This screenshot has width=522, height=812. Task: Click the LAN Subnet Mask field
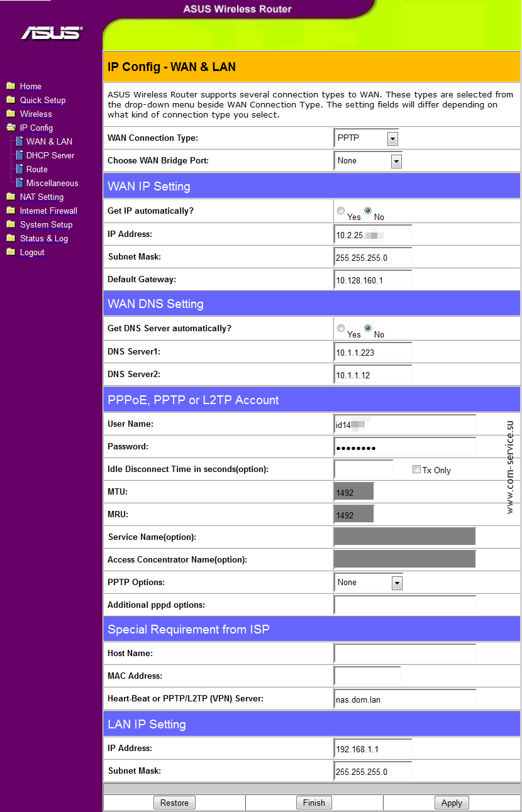click(374, 771)
